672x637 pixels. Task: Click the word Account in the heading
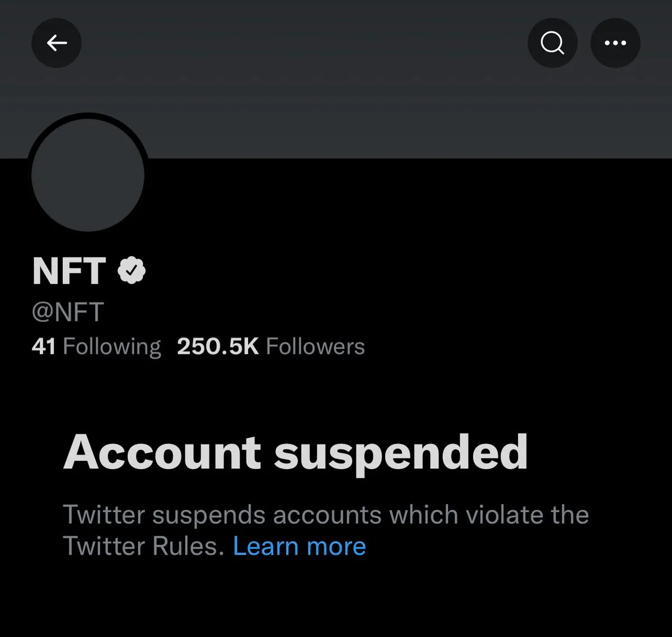point(162,452)
